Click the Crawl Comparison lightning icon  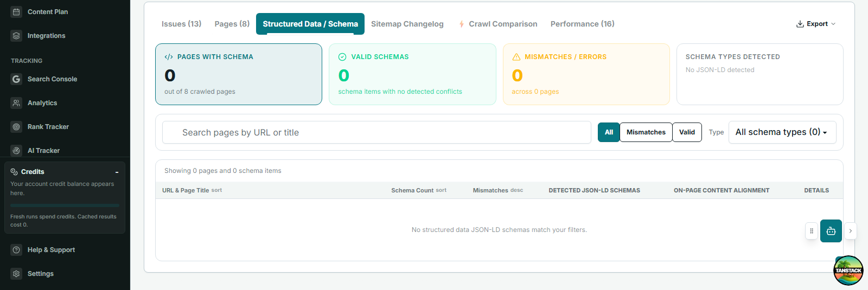[x=462, y=24]
